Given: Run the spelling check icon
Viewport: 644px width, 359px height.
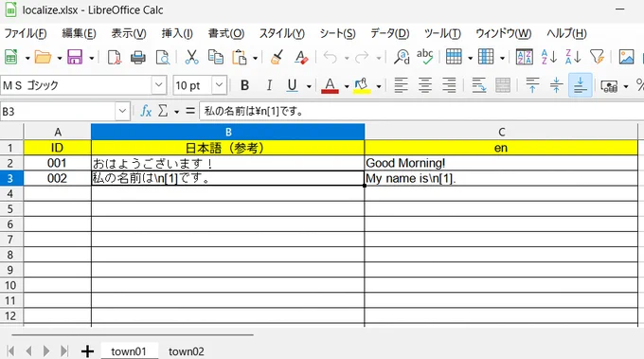Looking at the screenshot, I should point(424,57).
